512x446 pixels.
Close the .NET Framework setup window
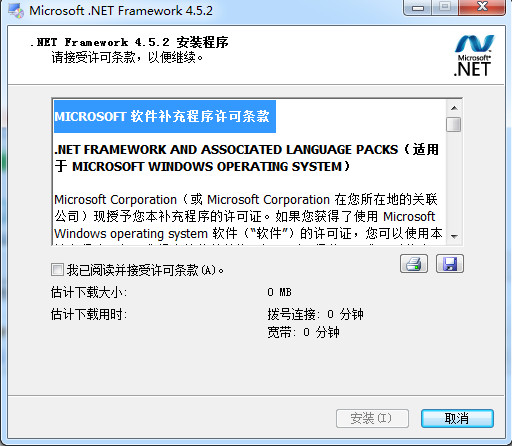[482, 7]
